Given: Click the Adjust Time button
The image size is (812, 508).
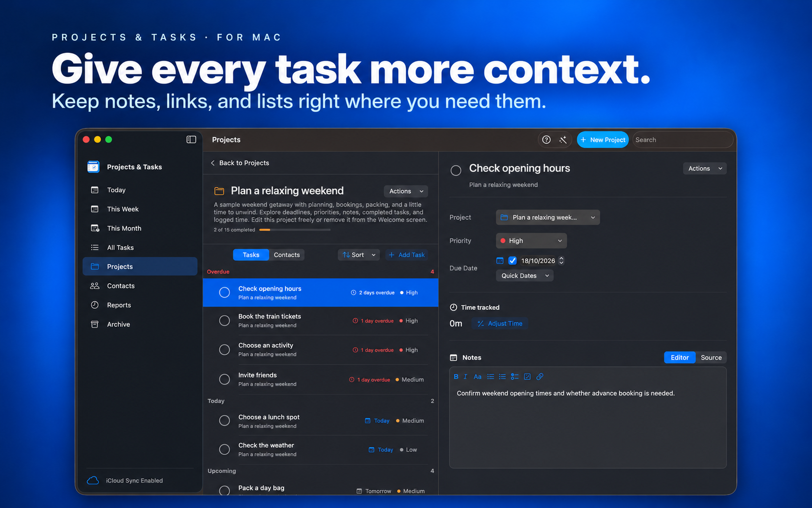Looking at the screenshot, I should click(500, 324).
